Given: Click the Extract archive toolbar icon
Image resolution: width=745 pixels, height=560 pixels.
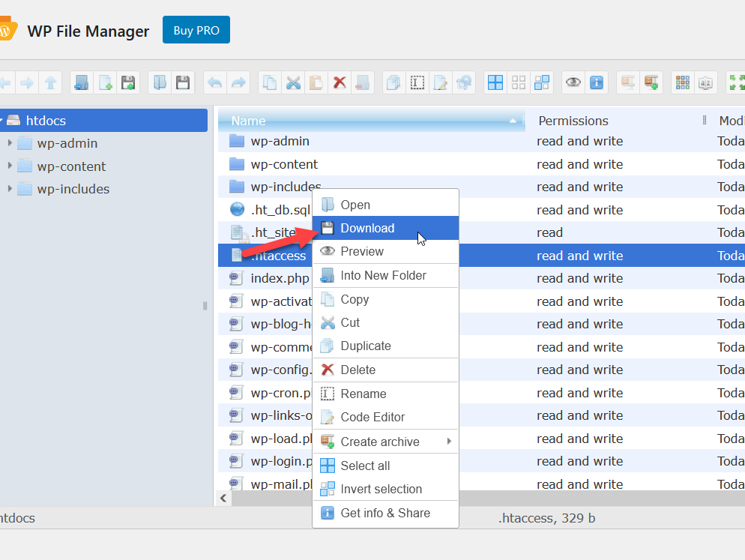Looking at the screenshot, I should click(x=627, y=83).
